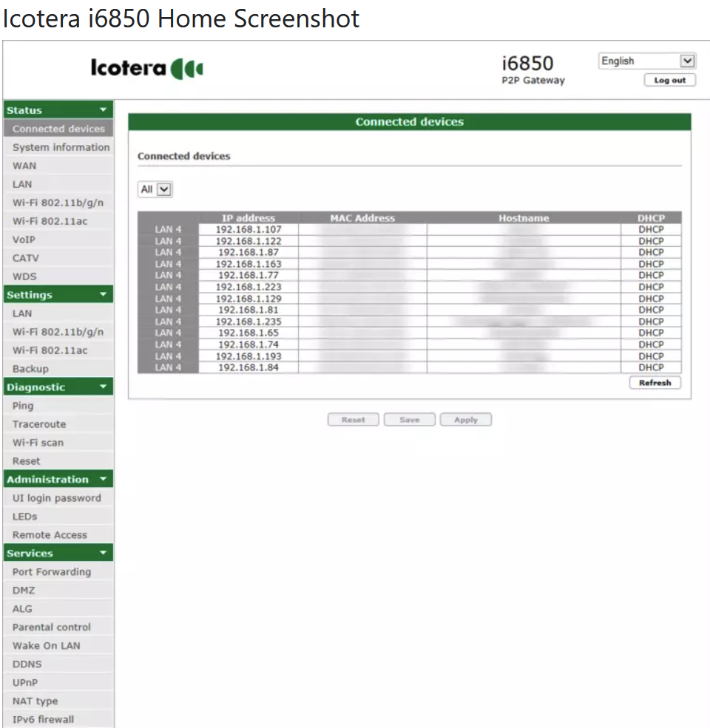The width and height of the screenshot is (710, 728).
Task: Click the DHCP column header
Action: point(651,218)
